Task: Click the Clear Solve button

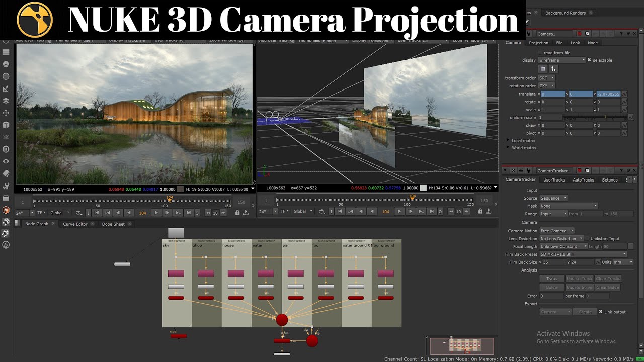Action: tap(608, 287)
